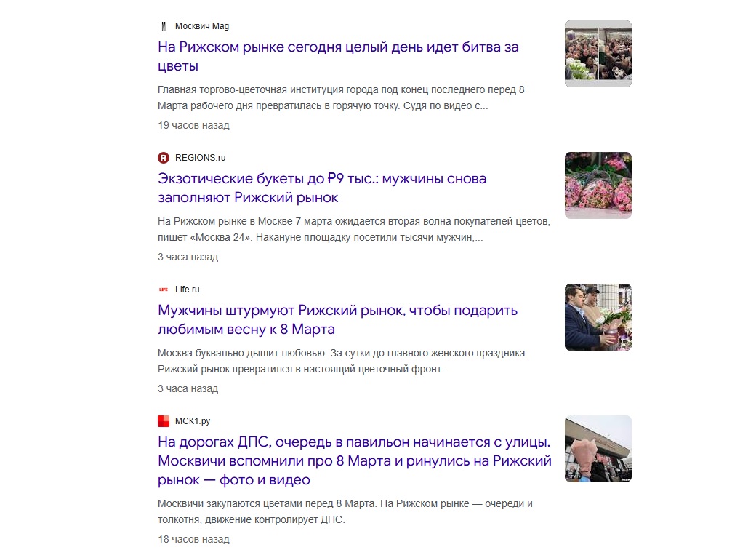The width and height of the screenshot is (756, 555).
Task: Click the Life.ru favicon icon
Action: click(x=164, y=290)
